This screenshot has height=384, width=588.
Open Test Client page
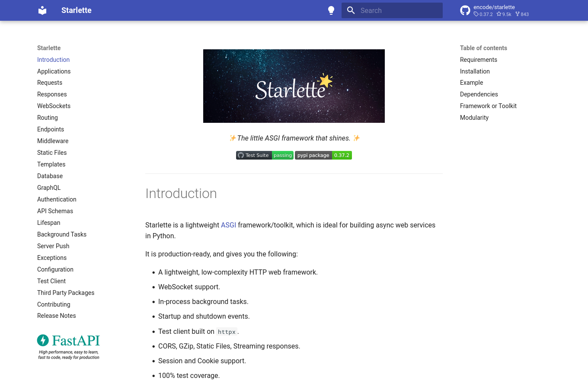(x=51, y=281)
